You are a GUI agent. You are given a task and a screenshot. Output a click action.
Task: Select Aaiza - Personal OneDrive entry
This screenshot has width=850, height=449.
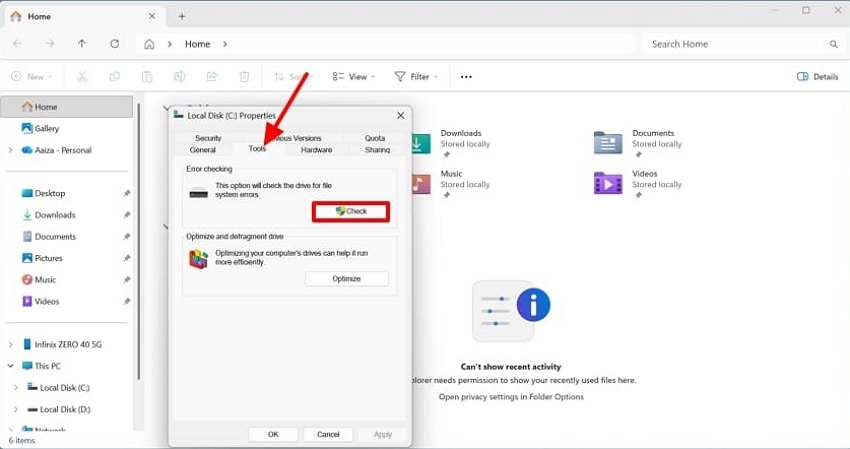coord(56,150)
